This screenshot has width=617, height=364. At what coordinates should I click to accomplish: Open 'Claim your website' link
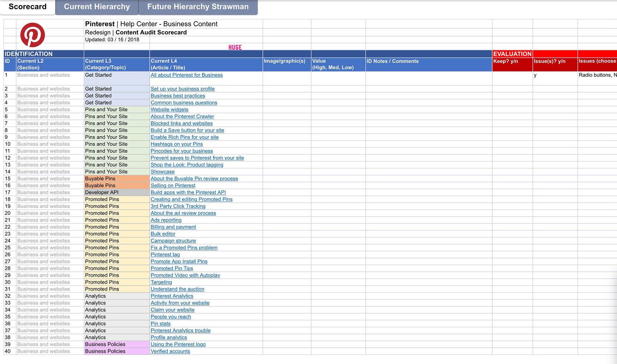pos(173,310)
